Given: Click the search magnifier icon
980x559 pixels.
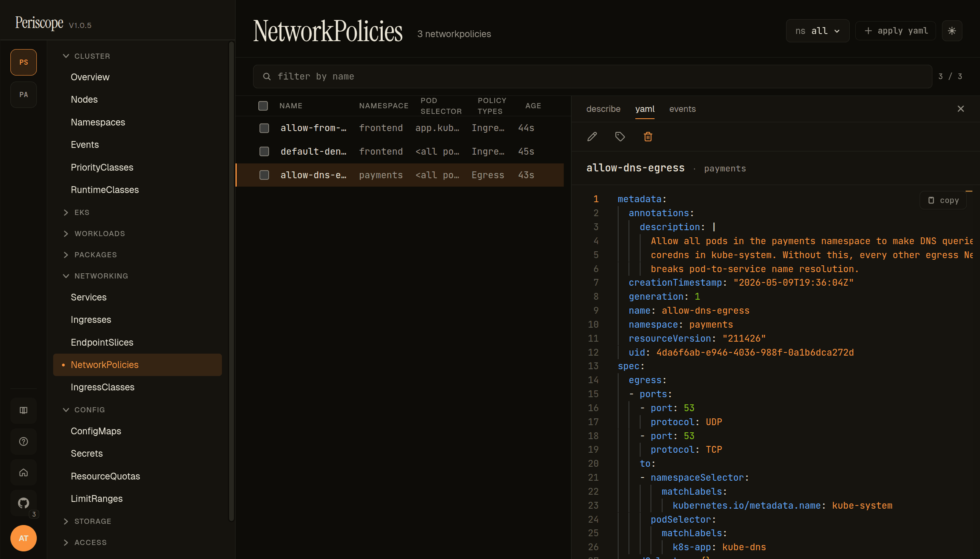Looking at the screenshot, I should (x=267, y=76).
